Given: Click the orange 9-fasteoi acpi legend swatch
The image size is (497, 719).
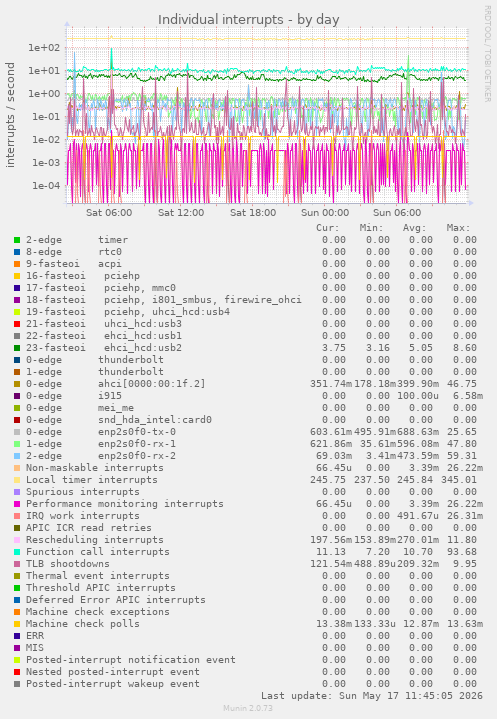Looking at the screenshot, I should [17, 264].
